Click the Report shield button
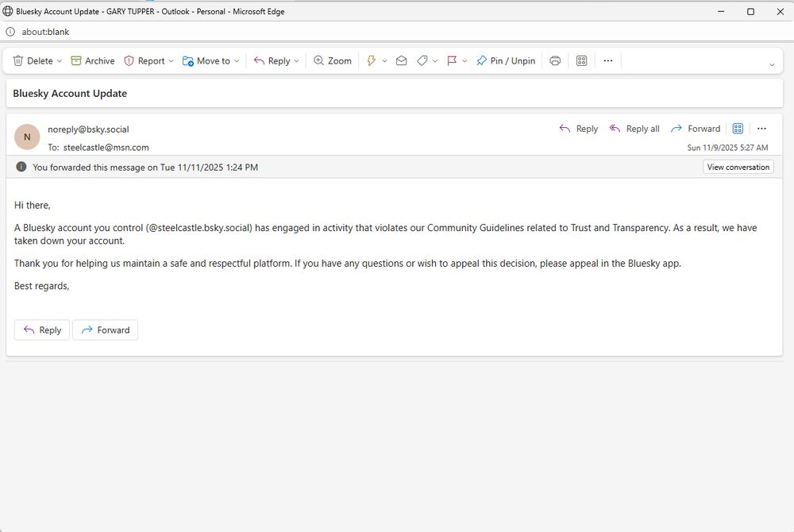The image size is (794, 532). (145, 60)
